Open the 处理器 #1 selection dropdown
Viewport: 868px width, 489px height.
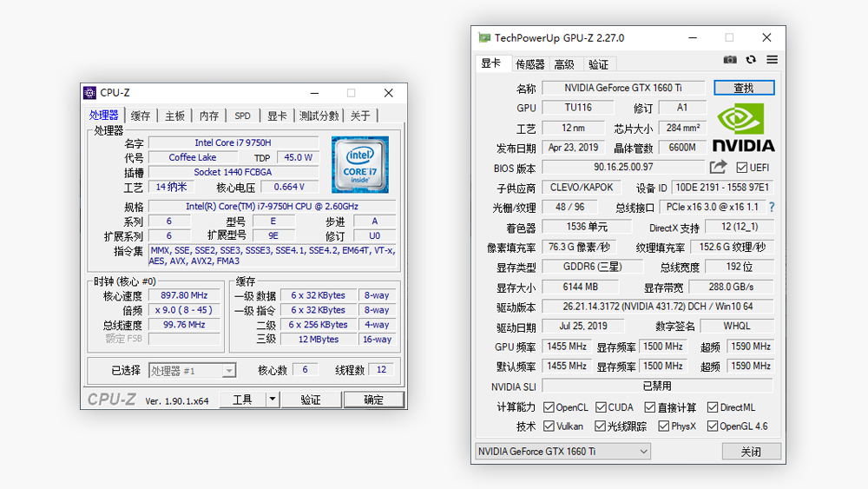[192, 371]
